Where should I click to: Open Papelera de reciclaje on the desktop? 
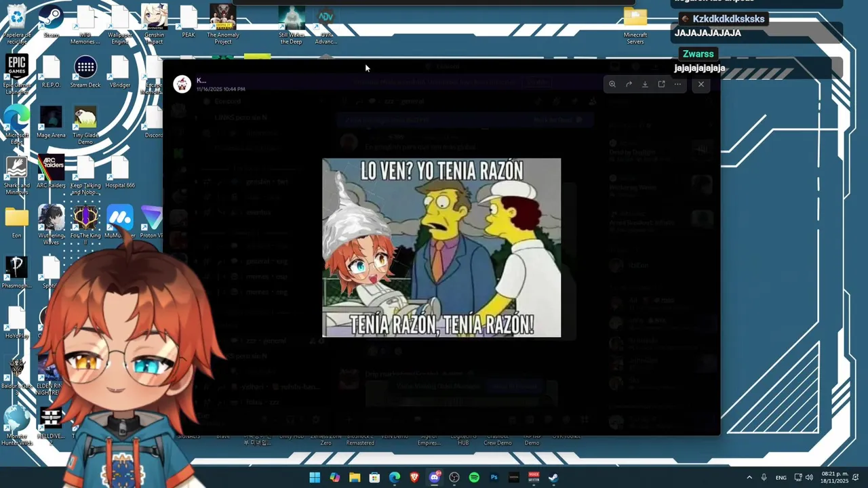coord(16,25)
